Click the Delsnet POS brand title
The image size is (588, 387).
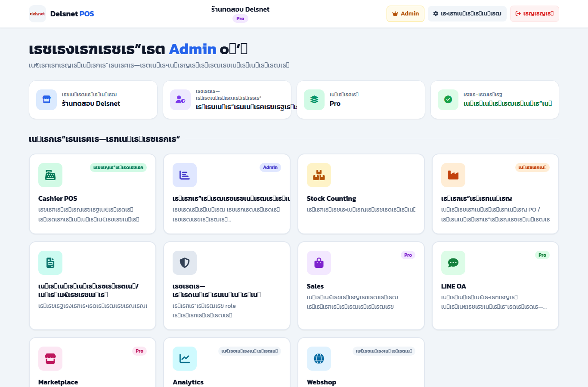72,14
